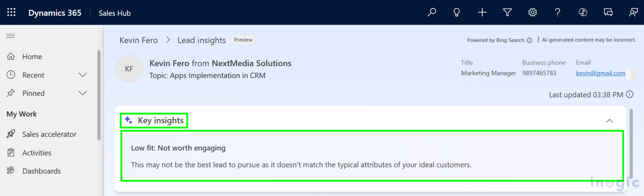This screenshot has width=644, height=196.
Task: Click the Powered by Bing Search text
Action: click(495, 40)
